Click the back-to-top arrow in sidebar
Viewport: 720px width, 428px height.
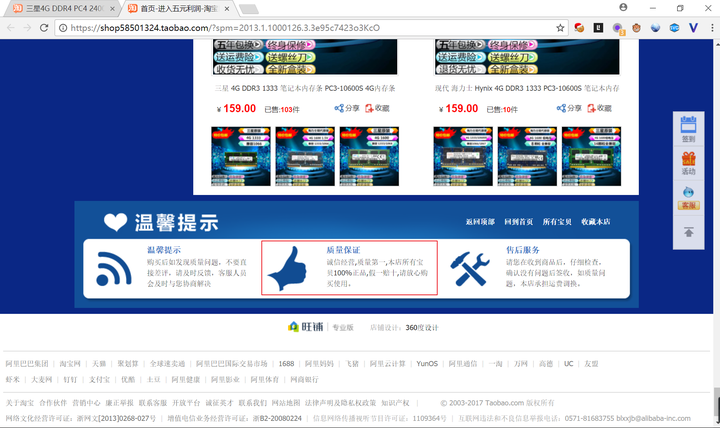[688, 232]
